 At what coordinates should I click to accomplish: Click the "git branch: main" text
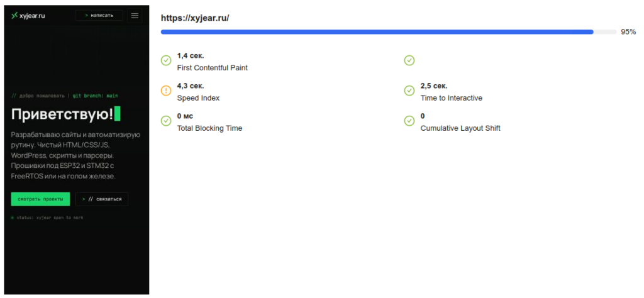pos(96,96)
